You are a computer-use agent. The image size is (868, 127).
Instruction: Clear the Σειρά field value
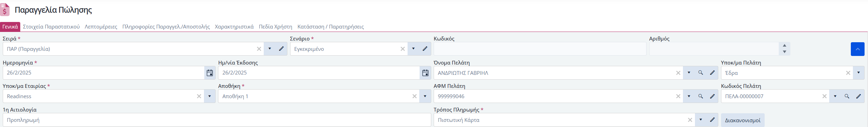(259, 49)
